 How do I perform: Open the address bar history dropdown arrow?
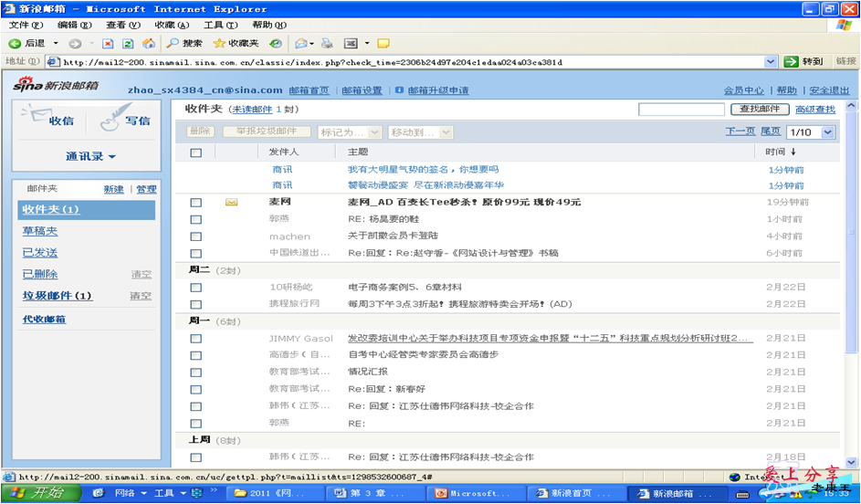[771, 61]
